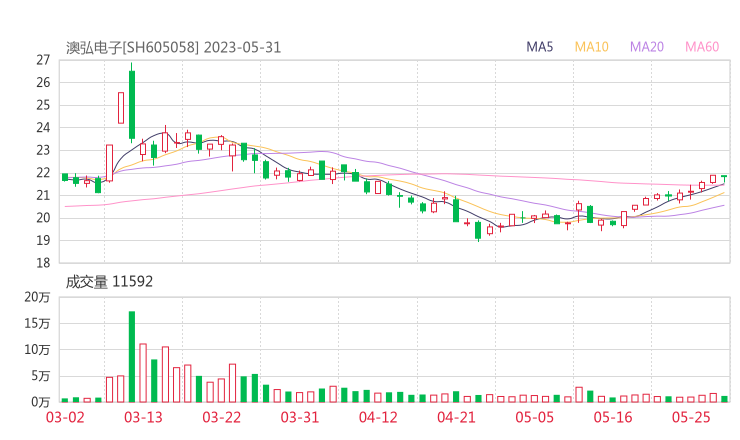Click the 5万 volume axis label
Viewport: 740px width, 440px height.
click(41, 376)
